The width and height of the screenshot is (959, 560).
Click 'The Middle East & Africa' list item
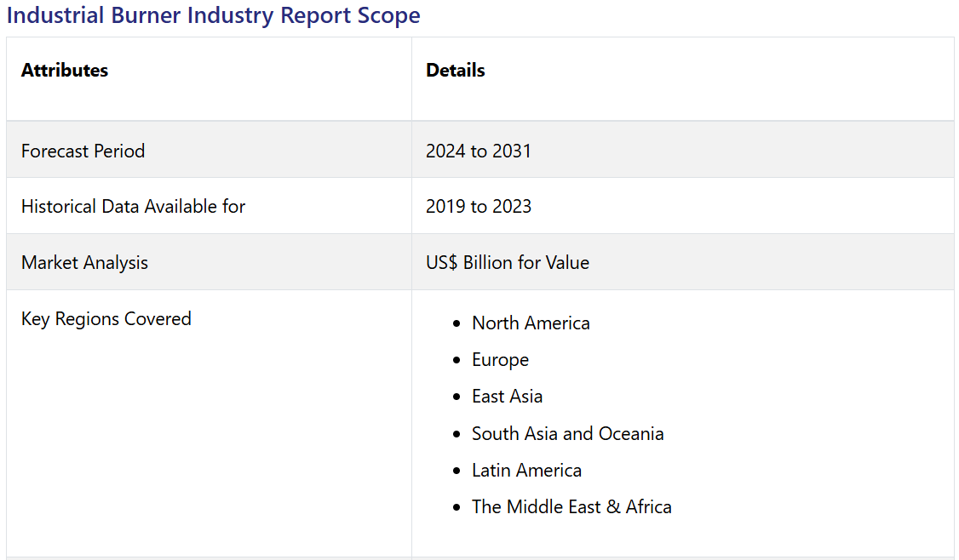[571, 507]
